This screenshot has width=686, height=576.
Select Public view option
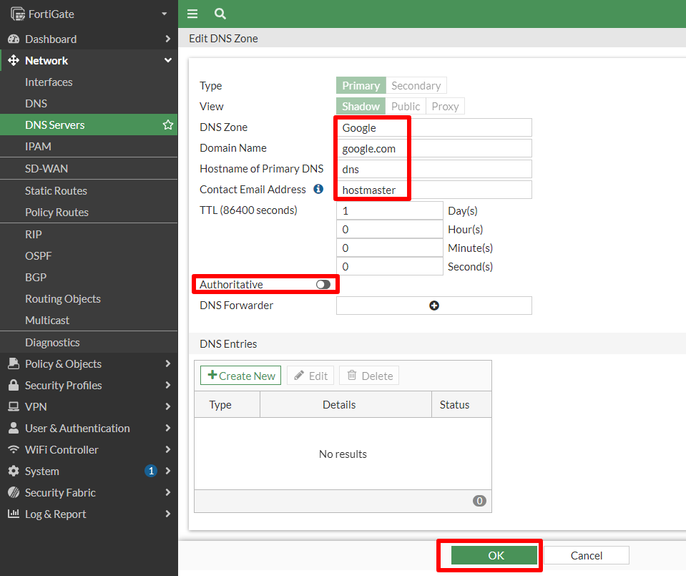406,106
